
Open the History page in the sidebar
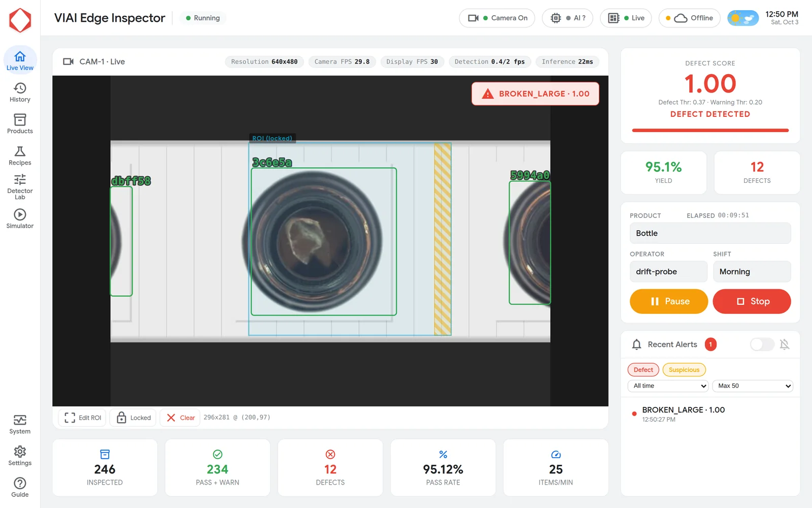20,92
